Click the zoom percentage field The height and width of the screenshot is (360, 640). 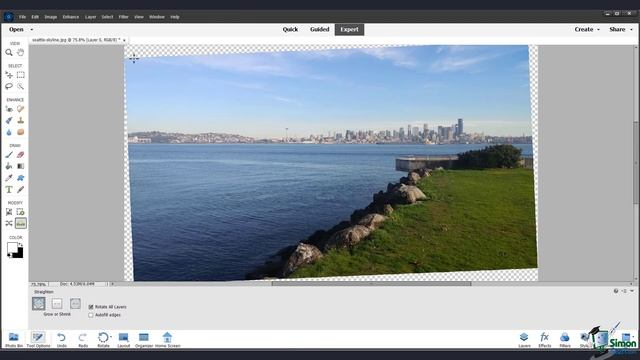[x=39, y=284]
